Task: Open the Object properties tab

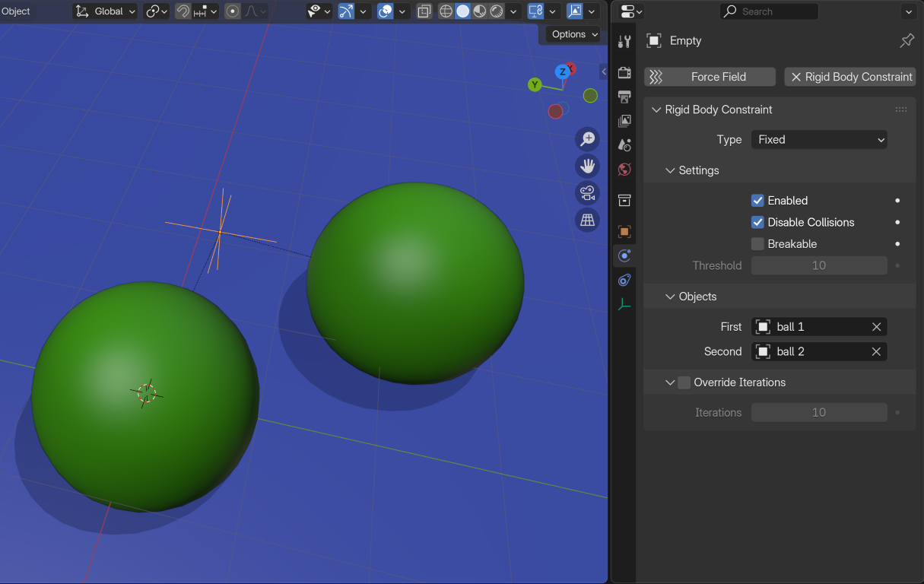Action: [624, 232]
